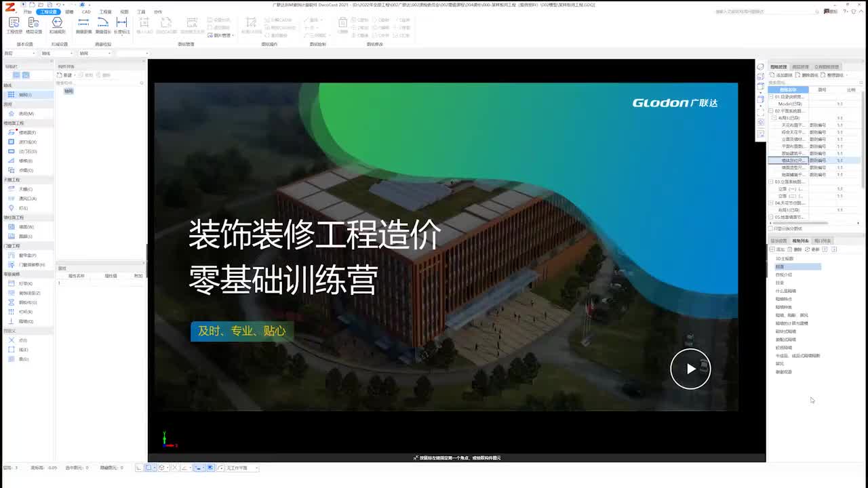868x488 pixels.
Task: Click the 删除图纸 delete drawing button
Action: tap(808, 75)
